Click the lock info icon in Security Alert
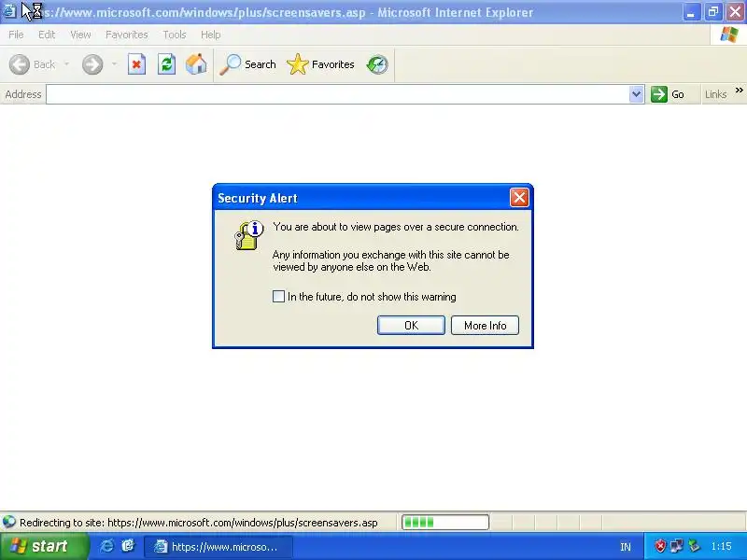This screenshot has width=747, height=560. tap(248, 235)
